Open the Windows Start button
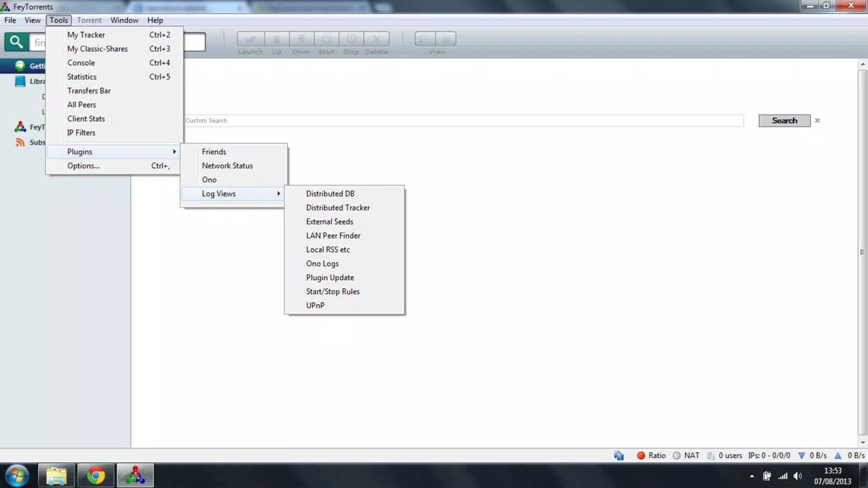The image size is (868, 488). [x=16, y=476]
